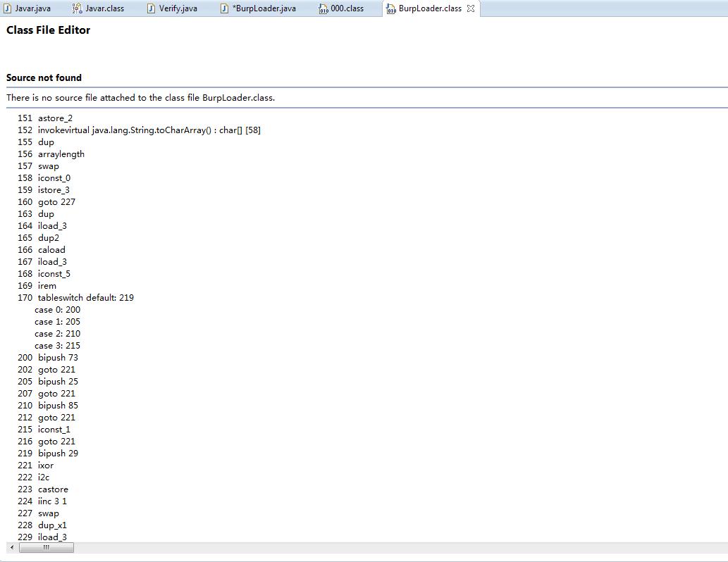Viewport: 728px width, 562px height.
Task: Close the BurpLoader.class editor tab
Action: click(471, 8)
